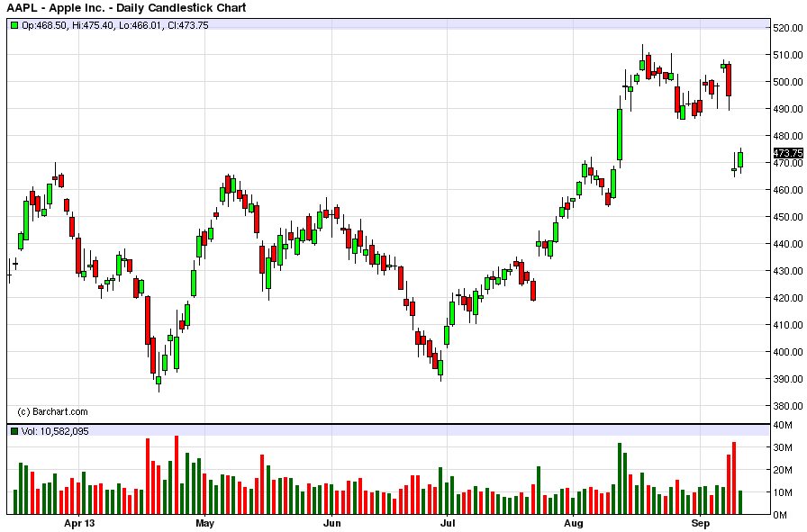Click the tallest dark green volume bar in mid-August
Viewport: 807px width, 532px height.
point(620,479)
